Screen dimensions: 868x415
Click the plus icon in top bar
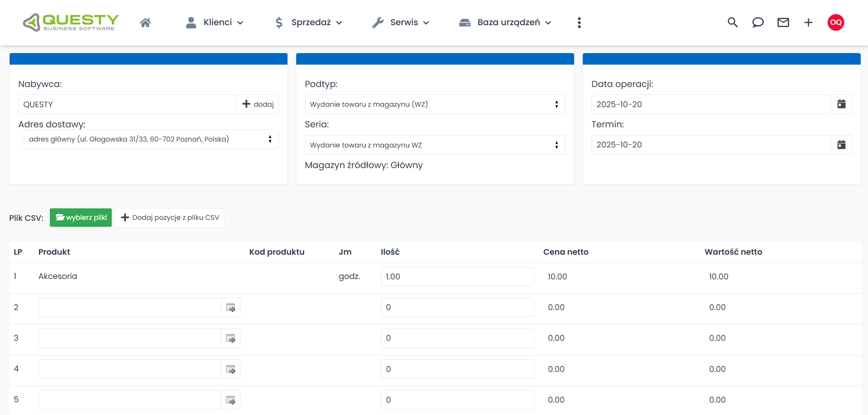pyautogui.click(x=808, y=22)
